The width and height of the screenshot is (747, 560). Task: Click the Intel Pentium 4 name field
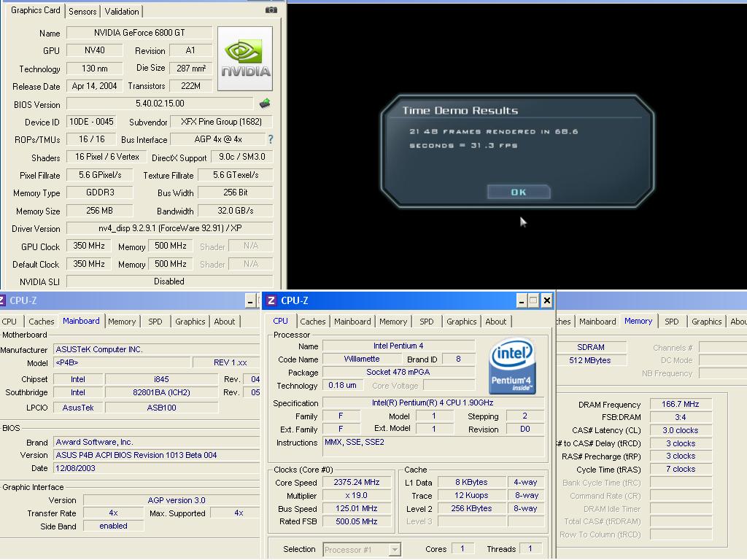pyautogui.click(x=399, y=346)
